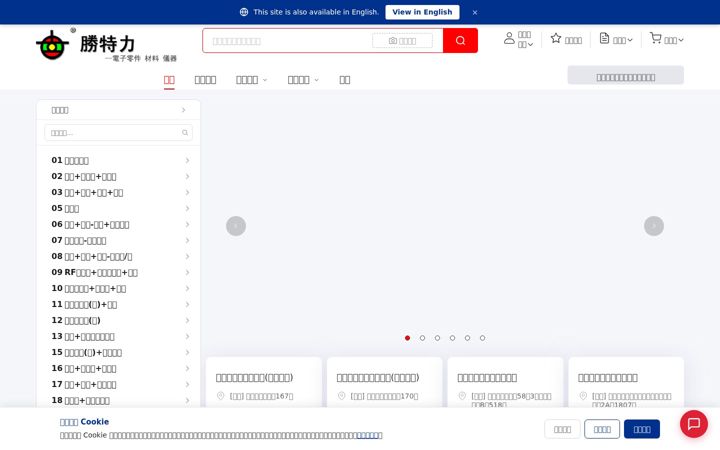The height and width of the screenshot is (450, 720).
Task: Click the red magnifier search button
Action: [x=460, y=40]
